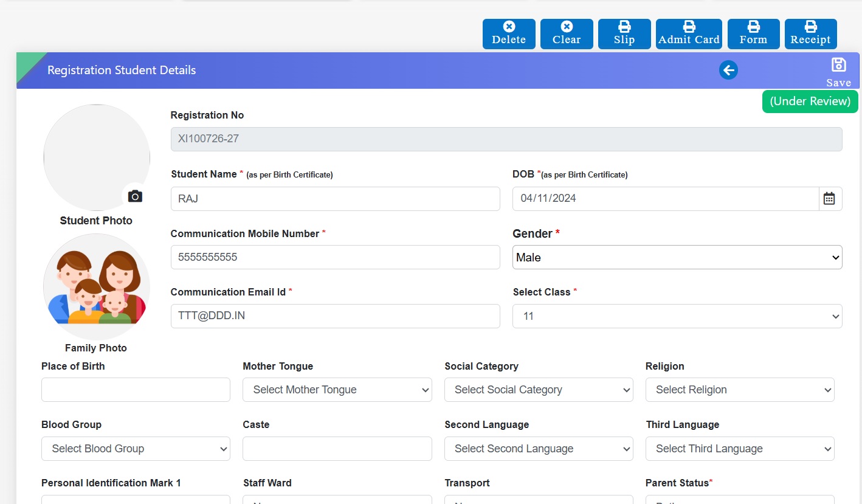Print the Admit Card
This screenshot has height=504, width=862.
tap(689, 33)
